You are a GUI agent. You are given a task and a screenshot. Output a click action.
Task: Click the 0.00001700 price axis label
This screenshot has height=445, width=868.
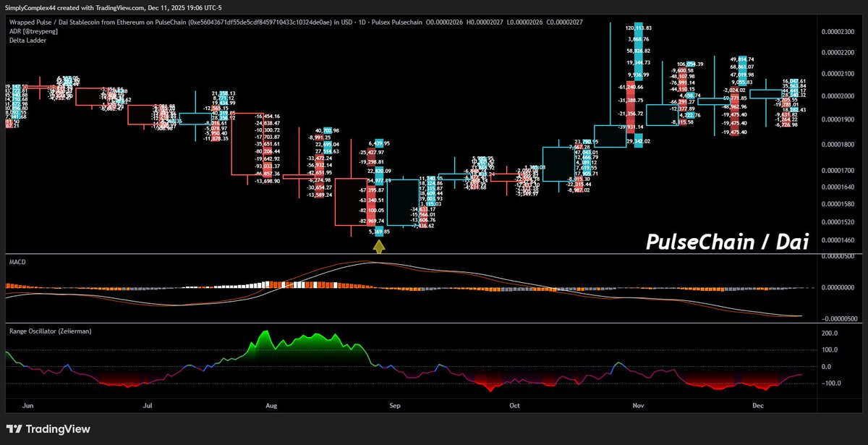point(839,171)
